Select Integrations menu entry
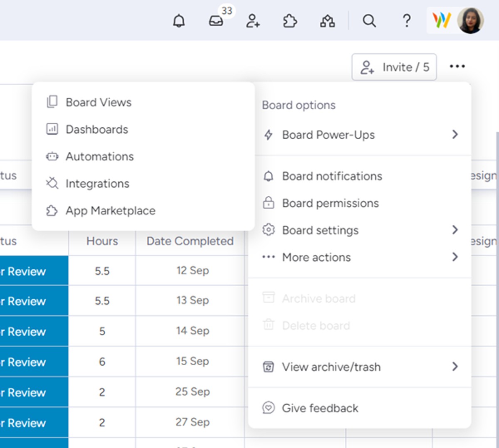This screenshot has height=448, width=499. click(143, 183)
